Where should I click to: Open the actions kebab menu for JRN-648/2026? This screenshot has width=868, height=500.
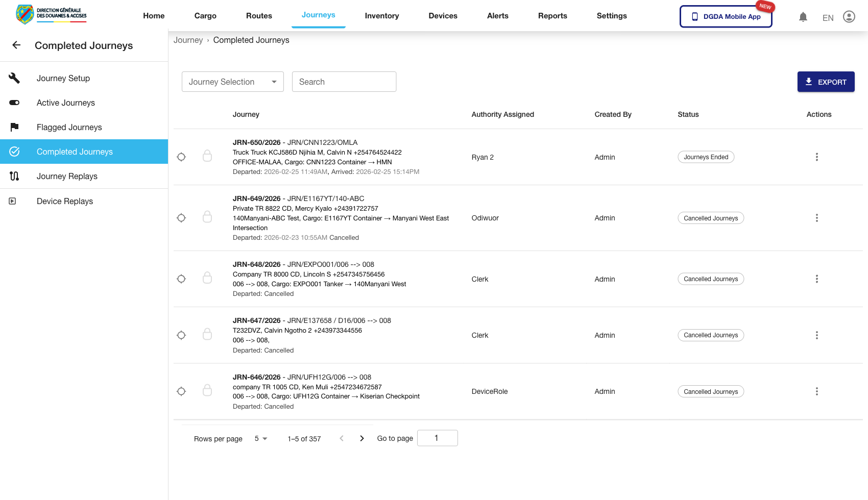point(816,279)
